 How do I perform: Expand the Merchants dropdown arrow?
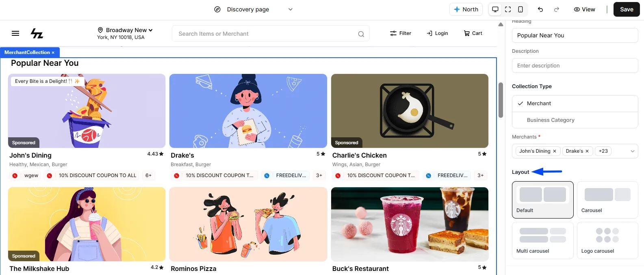[x=632, y=151]
